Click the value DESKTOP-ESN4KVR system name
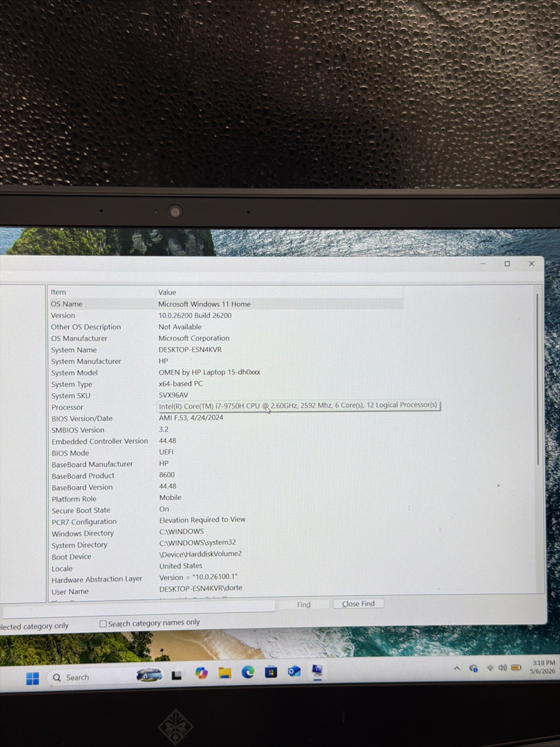The image size is (560, 747). pos(190,349)
